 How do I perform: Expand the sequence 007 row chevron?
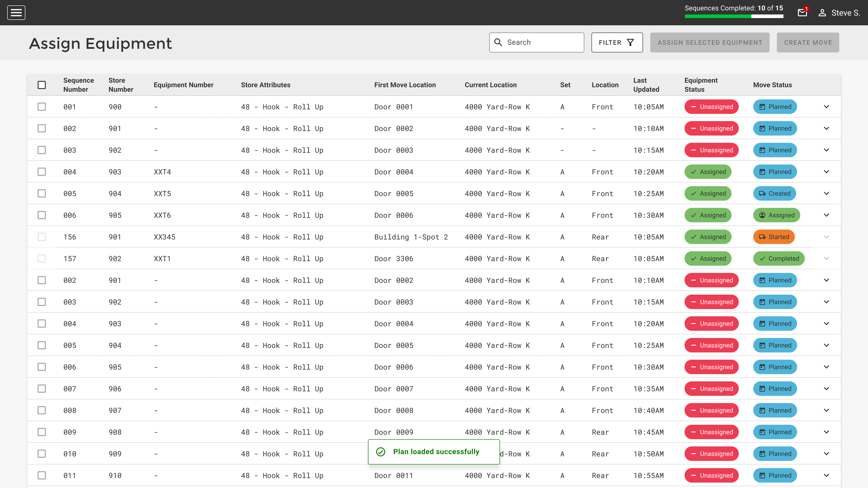coord(827,389)
